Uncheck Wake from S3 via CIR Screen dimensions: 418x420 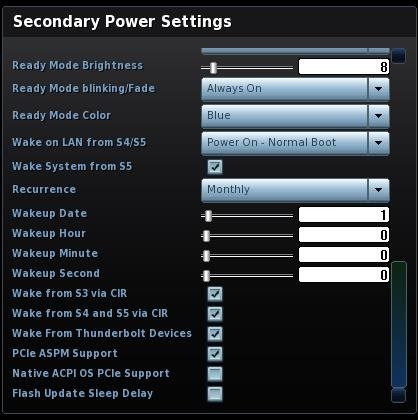[215, 294]
